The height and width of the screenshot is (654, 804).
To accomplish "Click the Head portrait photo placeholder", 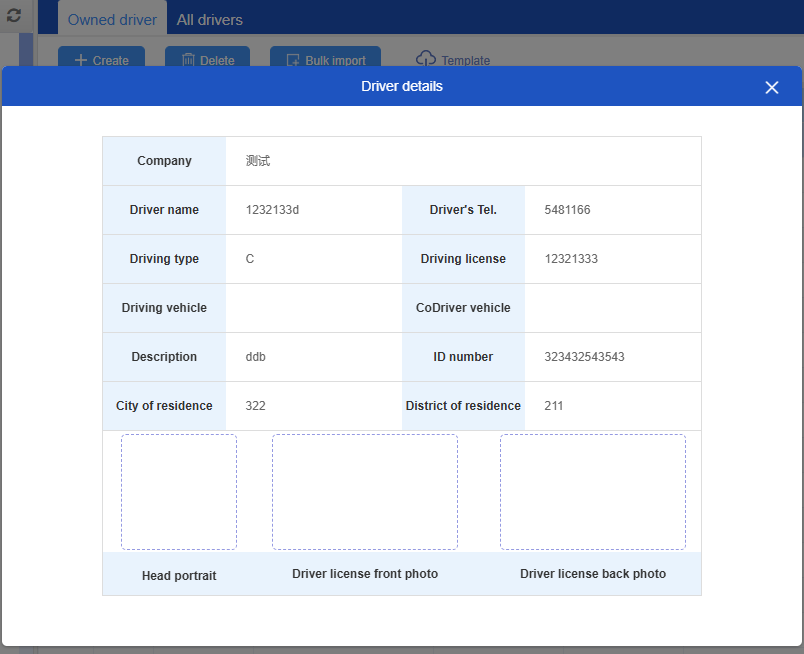I will 179,492.
